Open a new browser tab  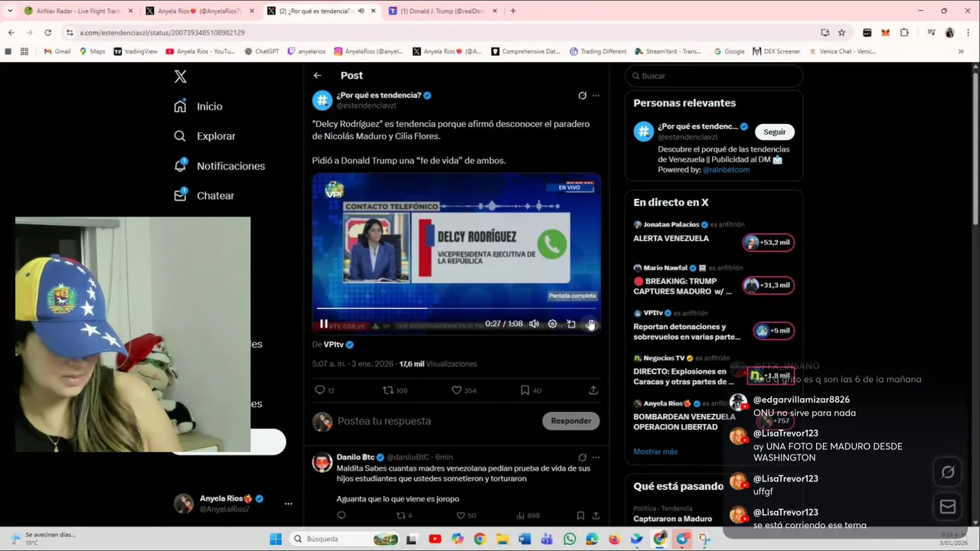coord(512,11)
